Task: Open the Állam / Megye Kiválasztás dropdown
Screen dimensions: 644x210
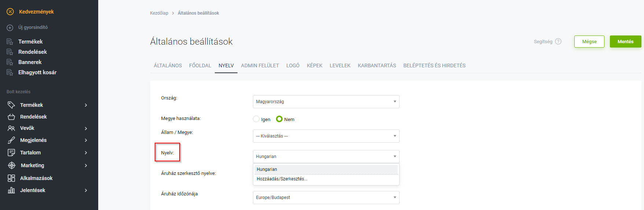Action: [x=326, y=136]
